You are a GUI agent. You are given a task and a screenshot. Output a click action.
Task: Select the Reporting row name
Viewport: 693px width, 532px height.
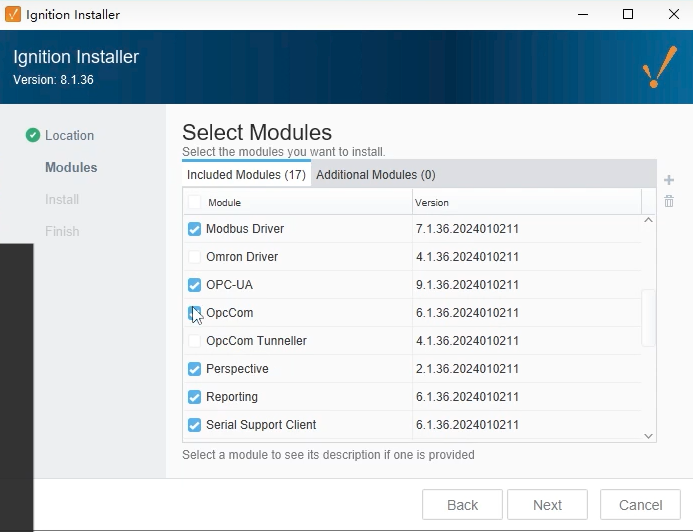(x=232, y=397)
